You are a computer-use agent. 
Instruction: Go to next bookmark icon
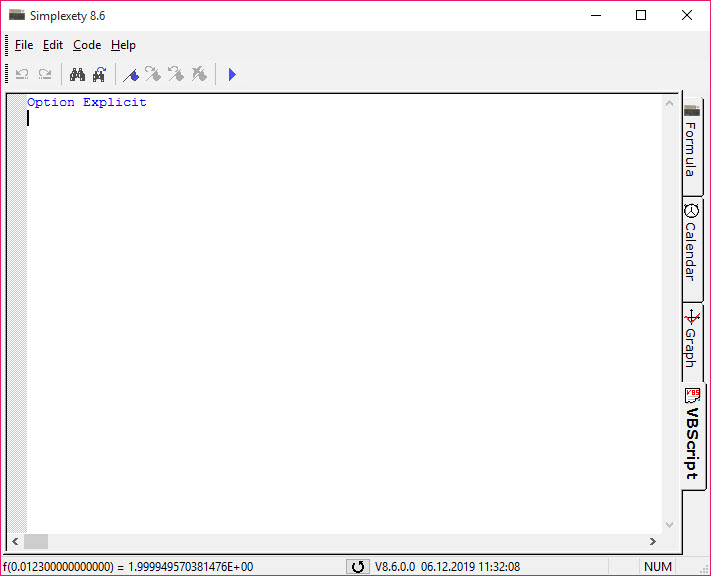(153, 74)
